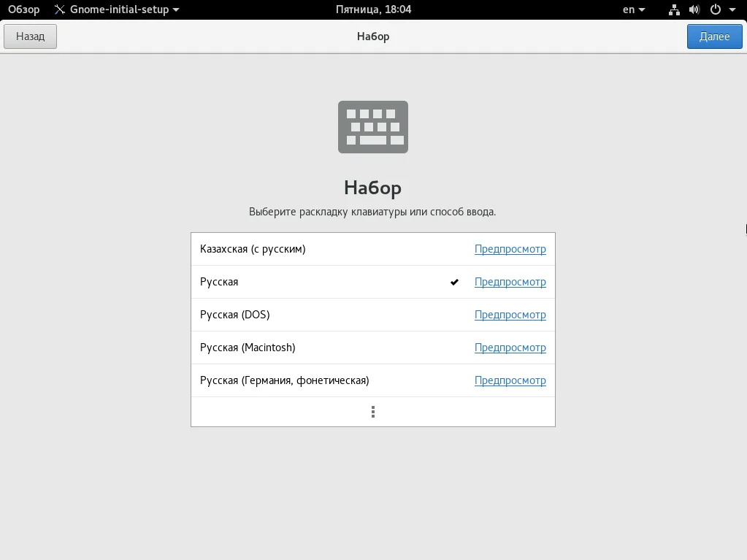Preview the Казахская (с русским) layout

point(510,249)
